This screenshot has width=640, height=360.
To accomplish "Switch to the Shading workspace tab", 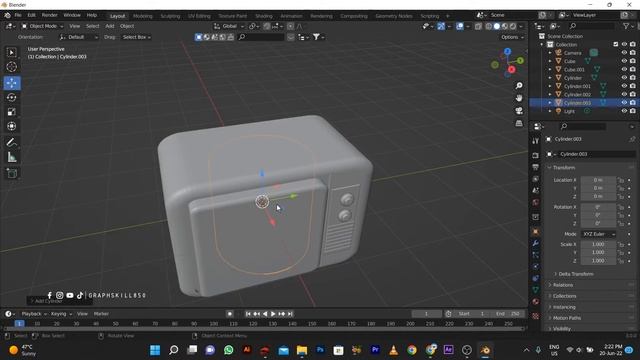I will (x=264, y=16).
